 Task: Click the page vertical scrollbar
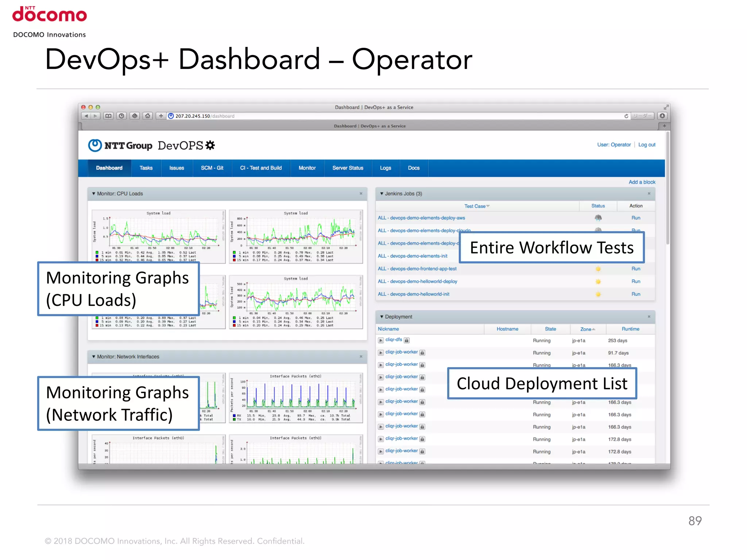[x=667, y=188]
